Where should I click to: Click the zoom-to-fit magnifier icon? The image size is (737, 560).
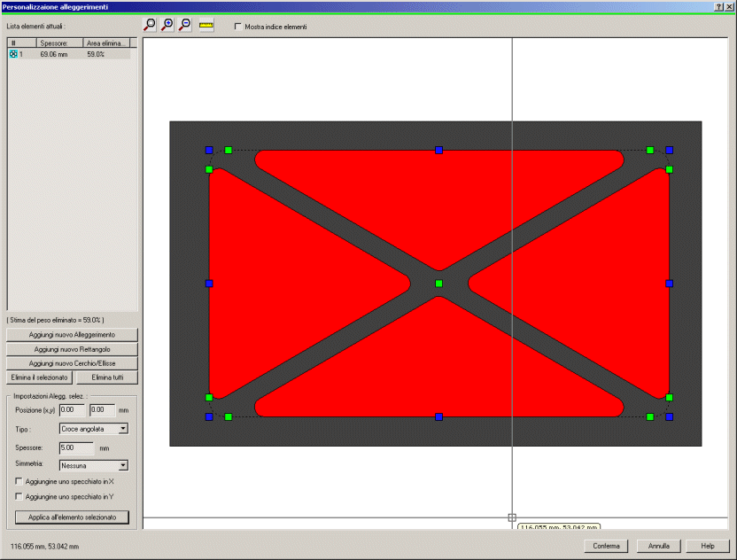(x=150, y=25)
